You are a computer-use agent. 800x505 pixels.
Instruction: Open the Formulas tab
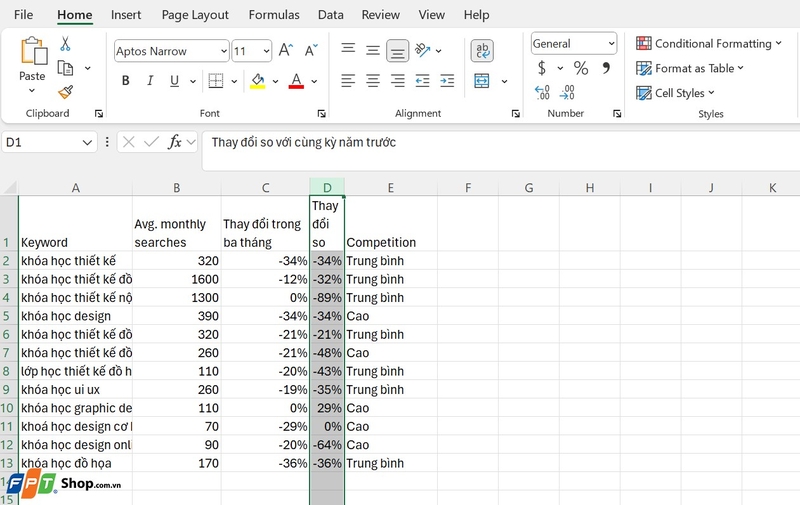[x=274, y=15]
